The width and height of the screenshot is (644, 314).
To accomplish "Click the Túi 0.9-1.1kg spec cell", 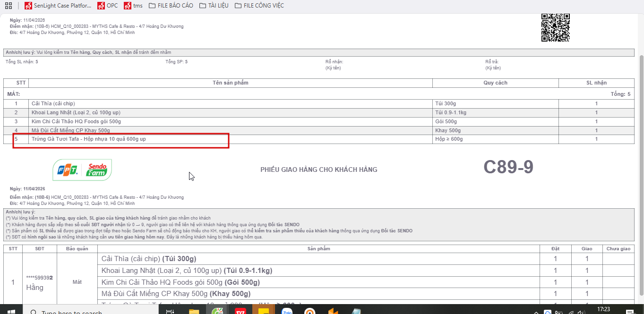I will (x=495, y=112).
